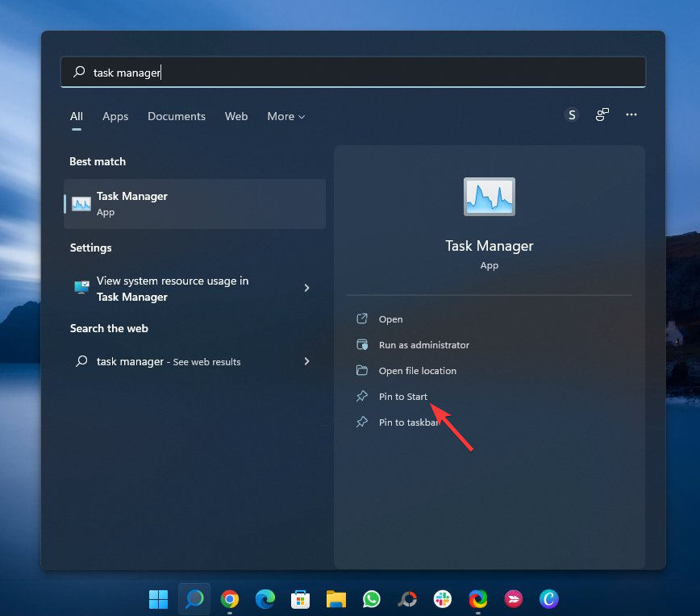Choose Pin to taskbar
700x616 pixels.
click(409, 422)
